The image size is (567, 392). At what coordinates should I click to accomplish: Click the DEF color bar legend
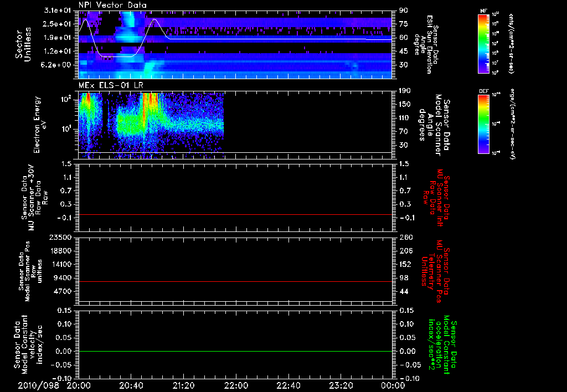484,124
